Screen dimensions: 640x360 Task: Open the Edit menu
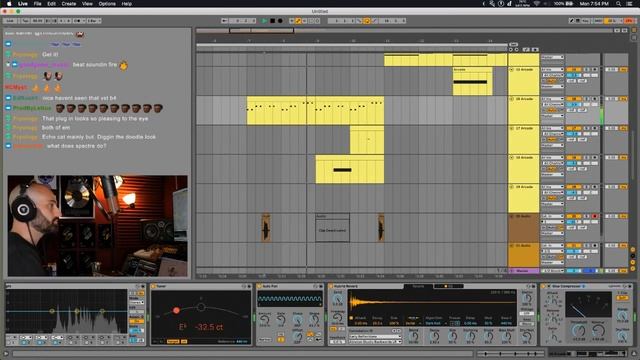51,4
